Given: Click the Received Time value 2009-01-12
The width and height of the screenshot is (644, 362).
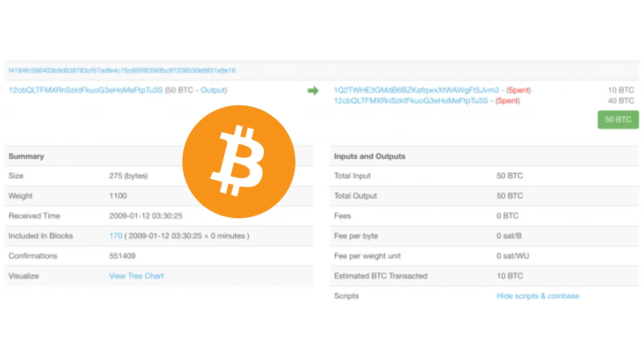Looking at the screenshot, I should coord(146,216).
